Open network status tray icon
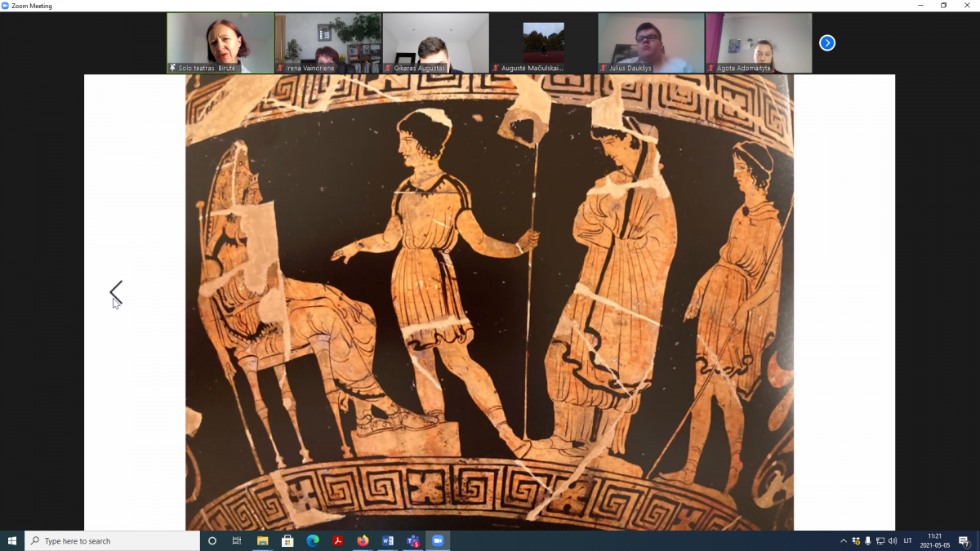The height and width of the screenshot is (551, 980). [x=880, y=540]
